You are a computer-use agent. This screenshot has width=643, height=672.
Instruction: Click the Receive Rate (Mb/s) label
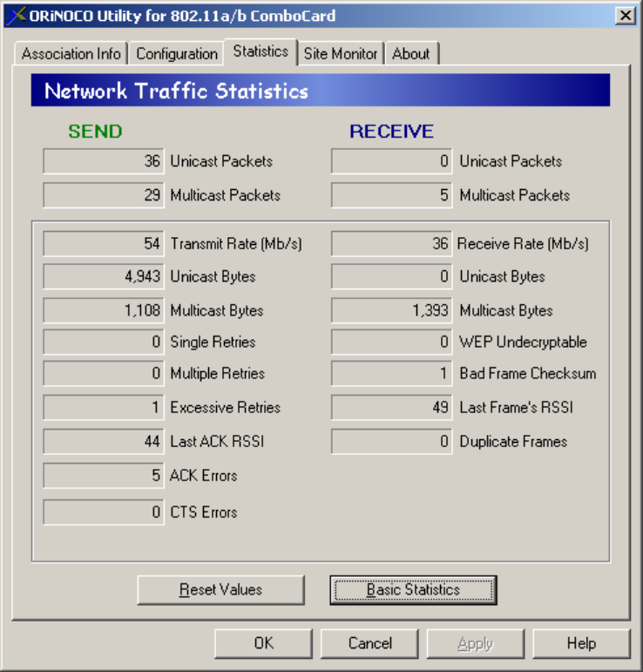point(523,244)
